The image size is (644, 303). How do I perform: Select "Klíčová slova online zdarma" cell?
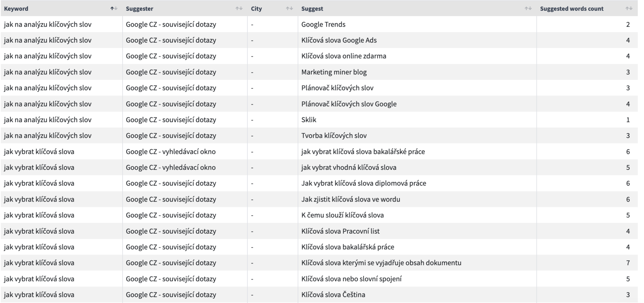344,56
